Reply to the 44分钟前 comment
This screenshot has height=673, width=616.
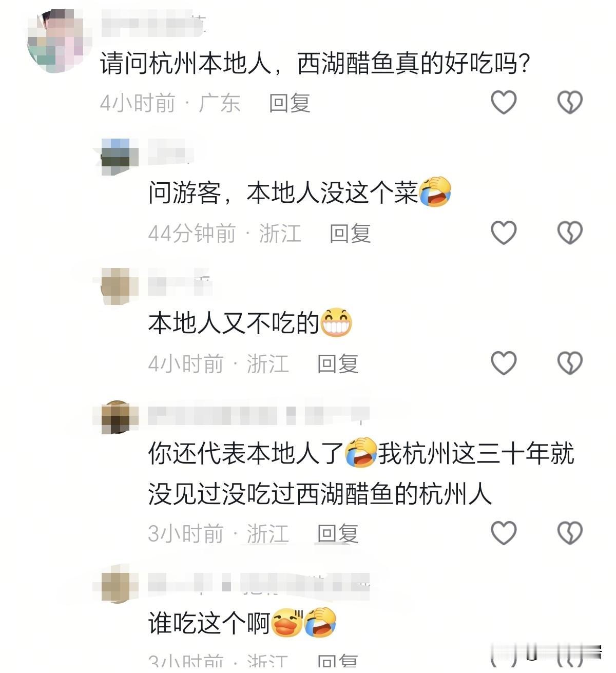click(x=350, y=234)
